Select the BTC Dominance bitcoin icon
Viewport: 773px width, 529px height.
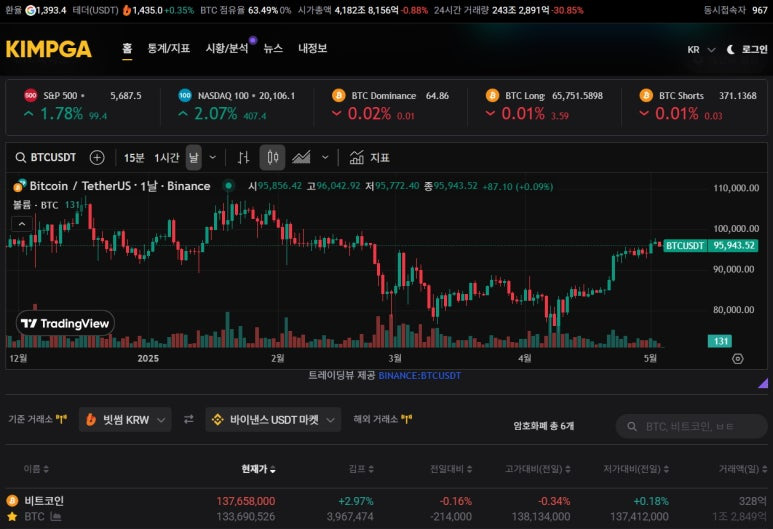[338, 96]
